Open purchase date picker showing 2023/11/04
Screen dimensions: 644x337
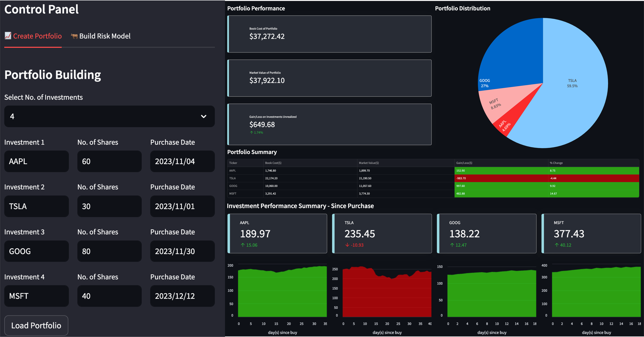[182, 161]
